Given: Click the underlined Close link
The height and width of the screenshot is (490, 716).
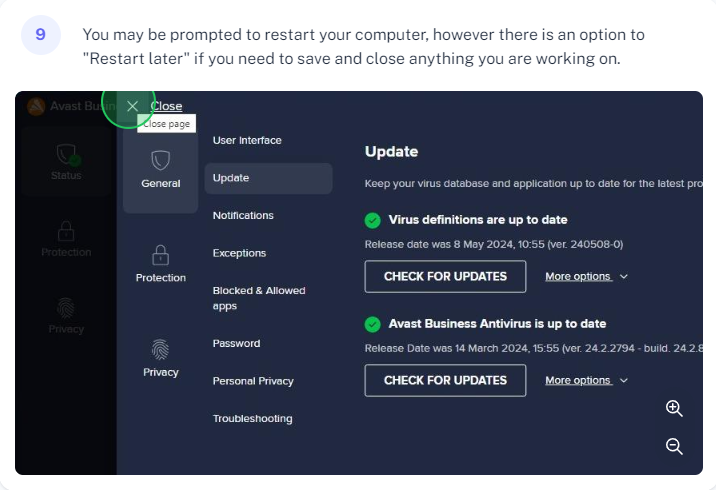Looking at the screenshot, I should coord(166,106).
